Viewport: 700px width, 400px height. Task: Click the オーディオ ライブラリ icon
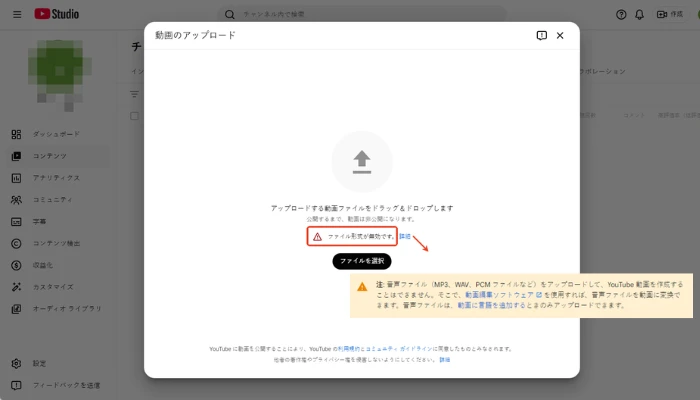click(17, 308)
